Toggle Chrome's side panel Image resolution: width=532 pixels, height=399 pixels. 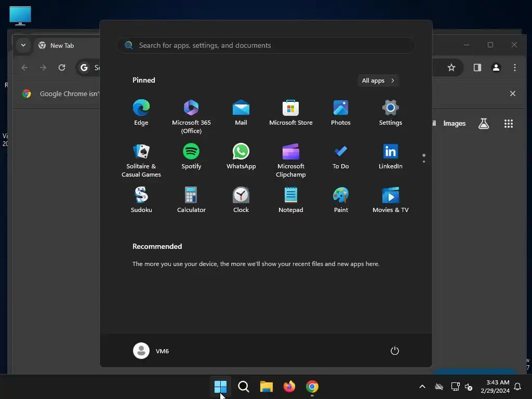point(477,68)
